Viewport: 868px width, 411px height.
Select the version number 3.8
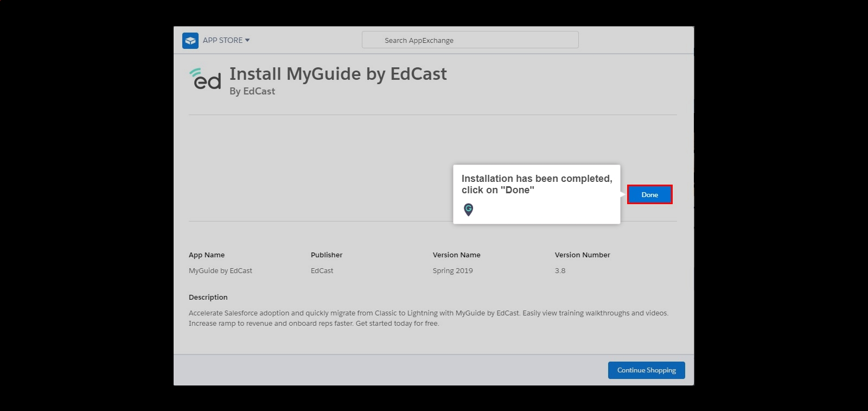click(560, 270)
